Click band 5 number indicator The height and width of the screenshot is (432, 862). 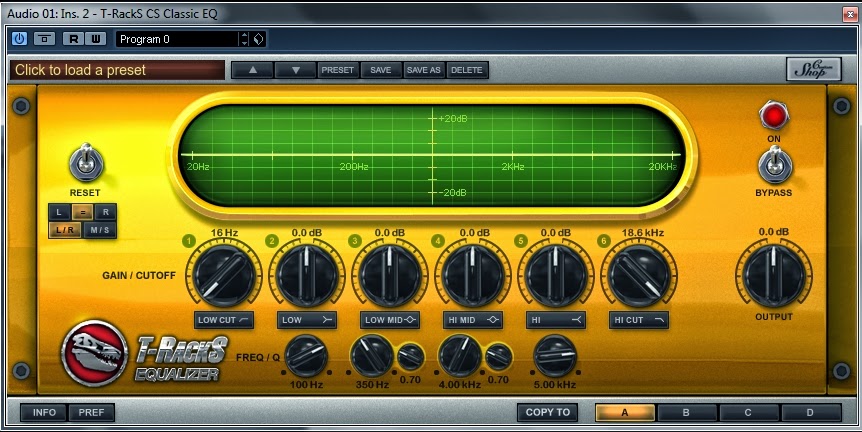[x=521, y=241]
